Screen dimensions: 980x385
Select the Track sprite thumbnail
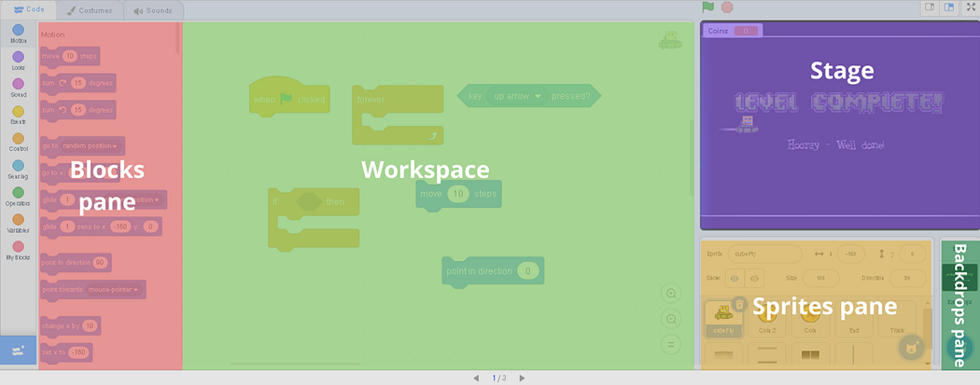(897, 320)
